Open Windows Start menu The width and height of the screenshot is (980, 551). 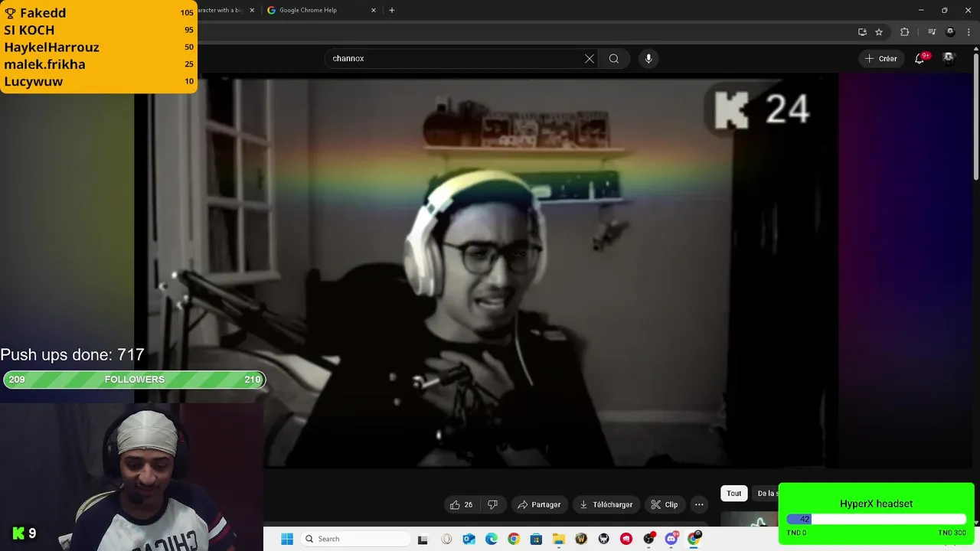click(287, 539)
